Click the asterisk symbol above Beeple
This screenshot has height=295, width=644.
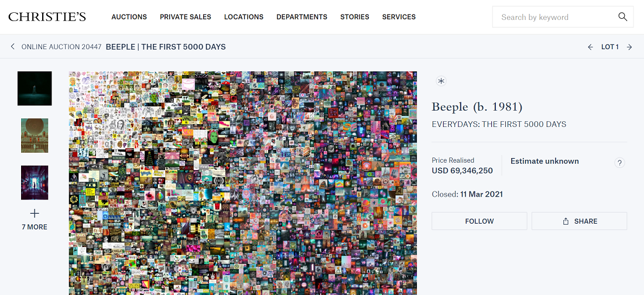pyautogui.click(x=441, y=81)
